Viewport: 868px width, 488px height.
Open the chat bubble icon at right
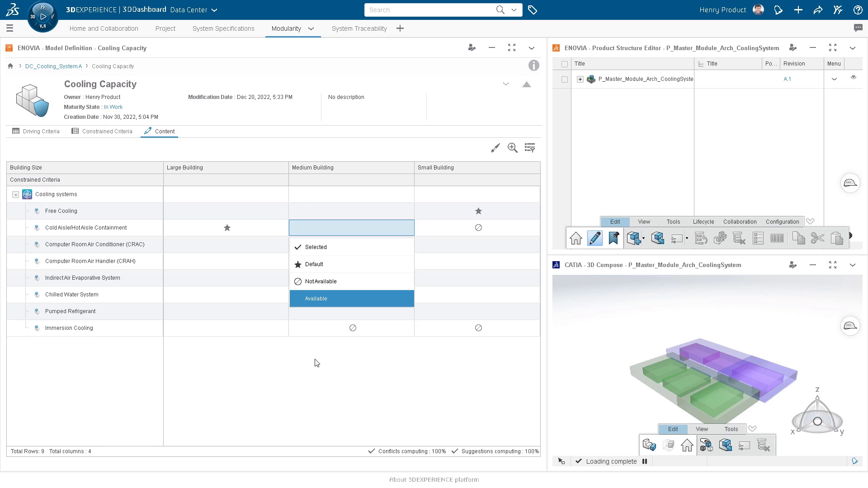(x=858, y=28)
